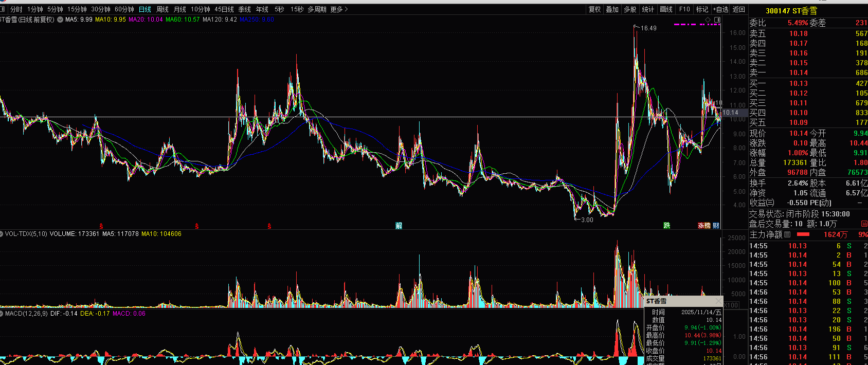Screen dimensions: 868x365
Task: Click MA20: 10.04 label
Action: pyautogui.click(x=146, y=20)
